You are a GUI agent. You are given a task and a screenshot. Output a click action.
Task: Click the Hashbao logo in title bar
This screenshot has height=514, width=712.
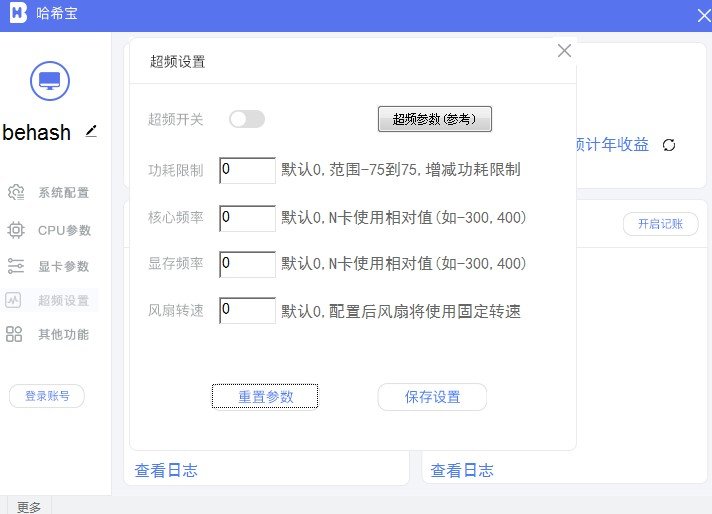(17, 15)
